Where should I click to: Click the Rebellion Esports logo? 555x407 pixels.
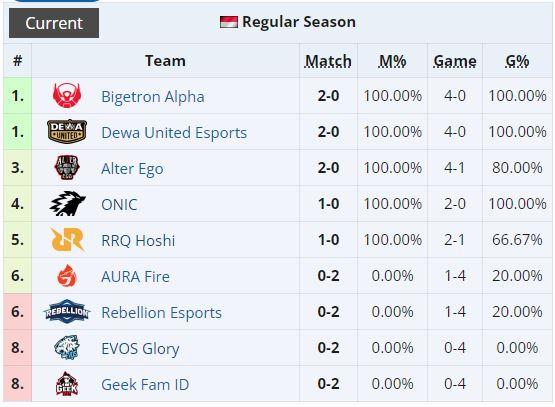(67, 311)
